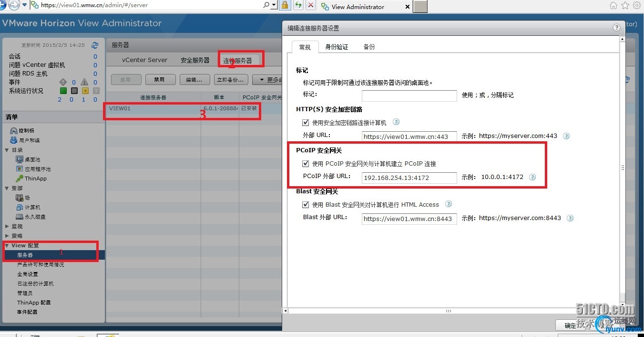Screen dimensions: 644x337
Task: Expand the 策略 tree section
Action: (7, 236)
